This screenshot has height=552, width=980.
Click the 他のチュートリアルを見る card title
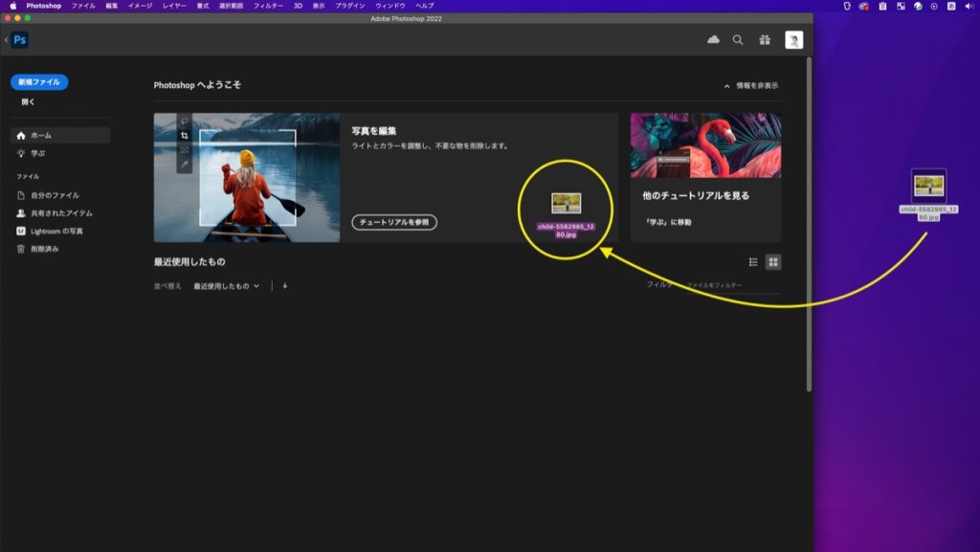(696, 195)
